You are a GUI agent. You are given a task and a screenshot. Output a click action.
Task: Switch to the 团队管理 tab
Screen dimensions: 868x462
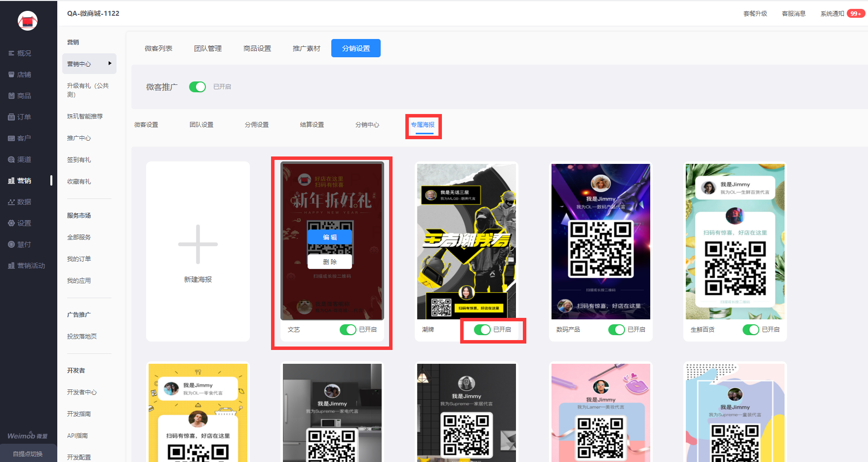(208, 48)
